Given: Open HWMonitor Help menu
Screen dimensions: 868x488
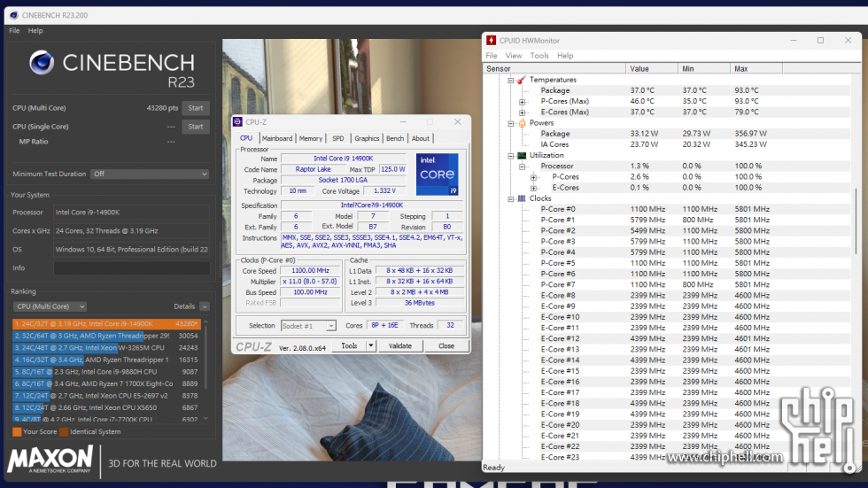Looking at the screenshot, I should pos(565,55).
